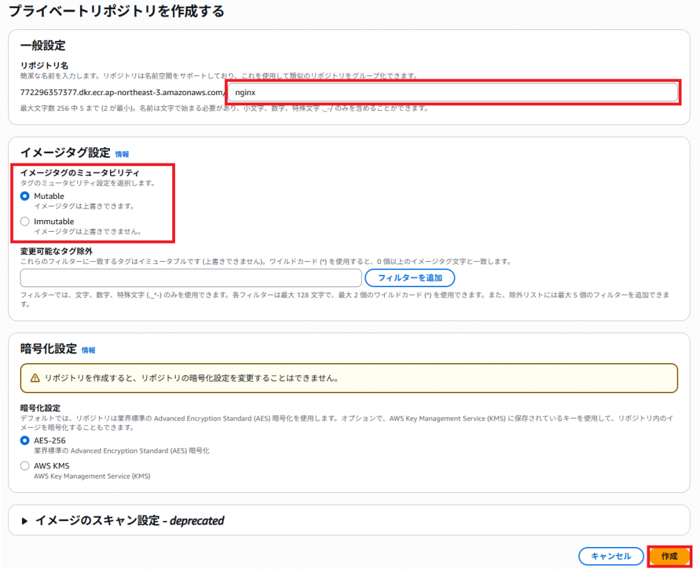Click the リポジトリ名 field label
The width and height of the screenshot is (700, 588).
pyautogui.click(x=43, y=64)
